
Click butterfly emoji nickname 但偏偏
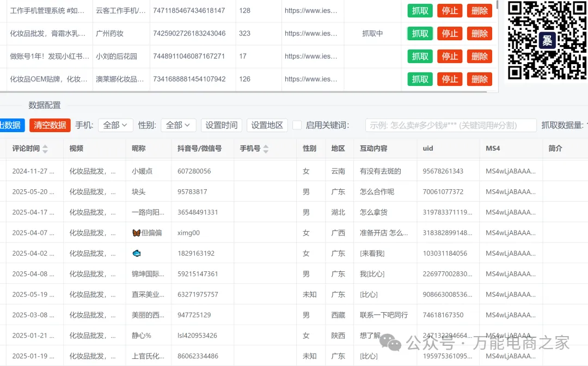(x=147, y=233)
